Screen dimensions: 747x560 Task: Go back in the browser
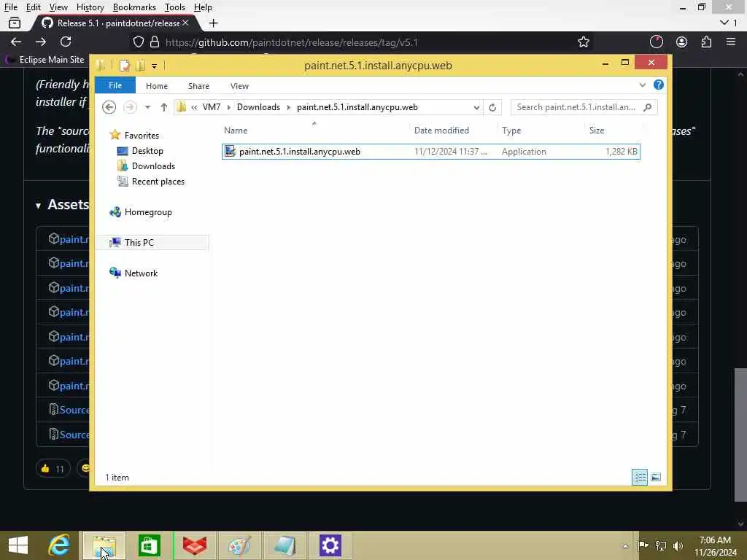point(16,42)
